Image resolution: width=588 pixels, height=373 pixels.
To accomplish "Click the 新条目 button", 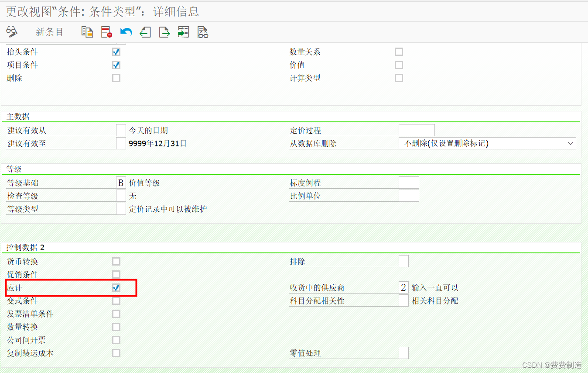I will pyautogui.click(x=49, y=32).
